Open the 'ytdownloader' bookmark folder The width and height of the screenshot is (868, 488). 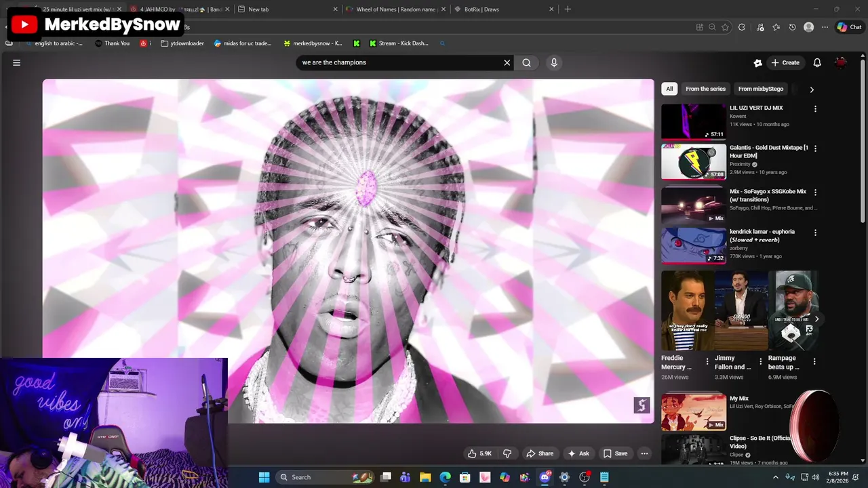point(182,43)
